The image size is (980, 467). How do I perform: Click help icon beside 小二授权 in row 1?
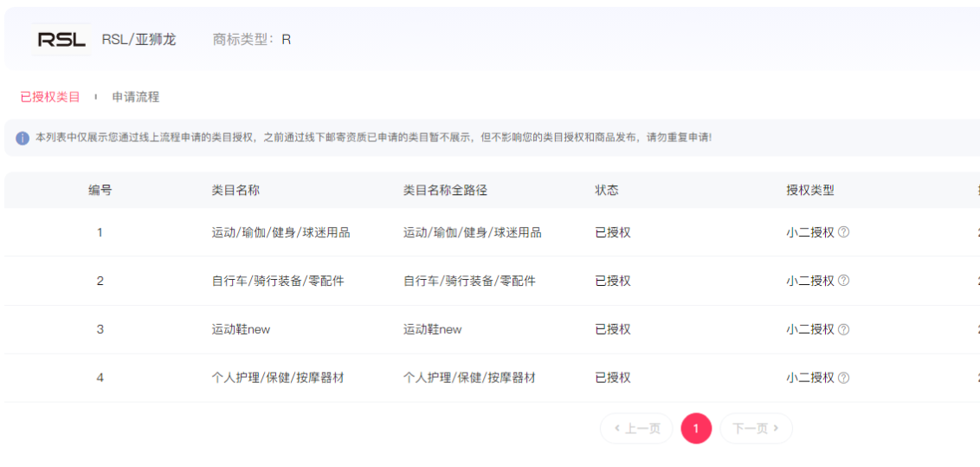[x=844, y=232]
